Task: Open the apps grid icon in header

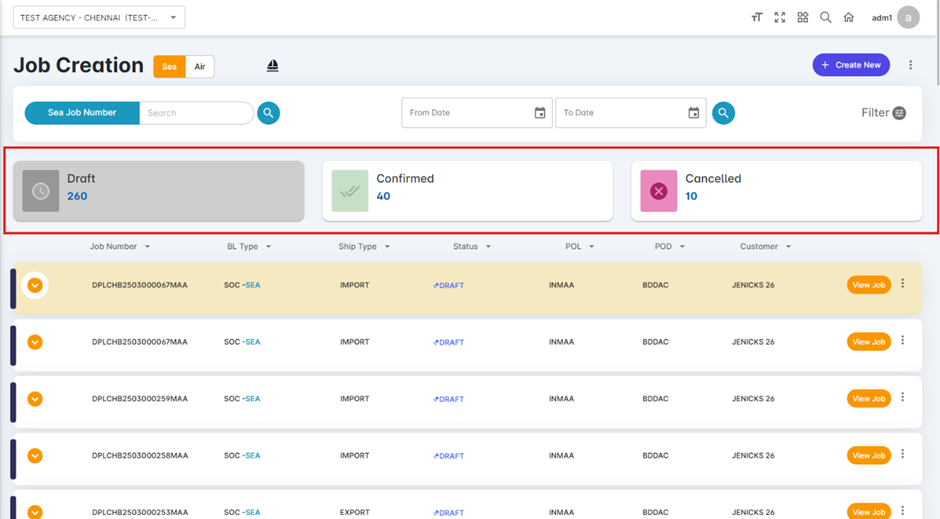Action: click(x=802, y=18)
